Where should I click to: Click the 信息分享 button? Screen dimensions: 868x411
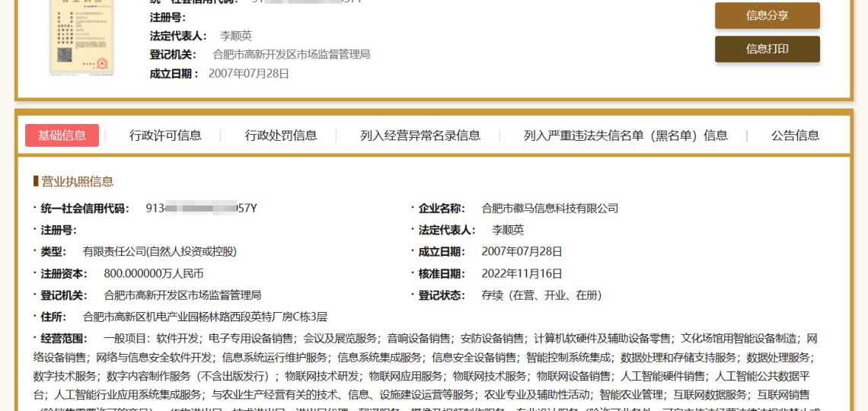[x=767, y=15]
